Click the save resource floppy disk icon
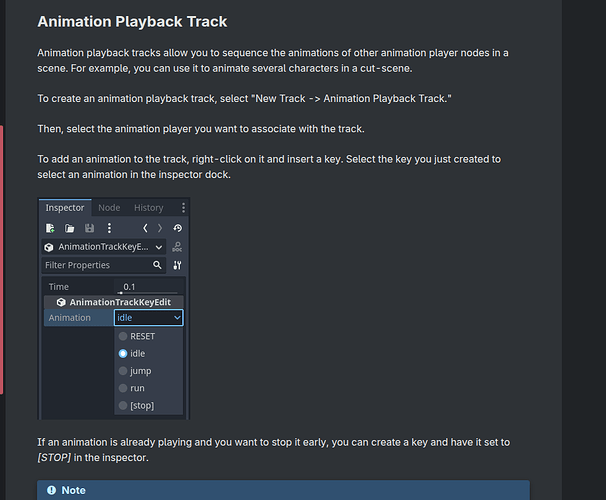The height and width of the screenshot is (500, 606). click(89, 228)
